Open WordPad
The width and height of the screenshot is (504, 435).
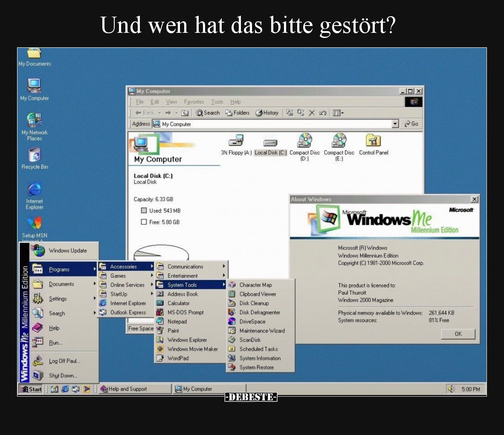coord(191,358)
